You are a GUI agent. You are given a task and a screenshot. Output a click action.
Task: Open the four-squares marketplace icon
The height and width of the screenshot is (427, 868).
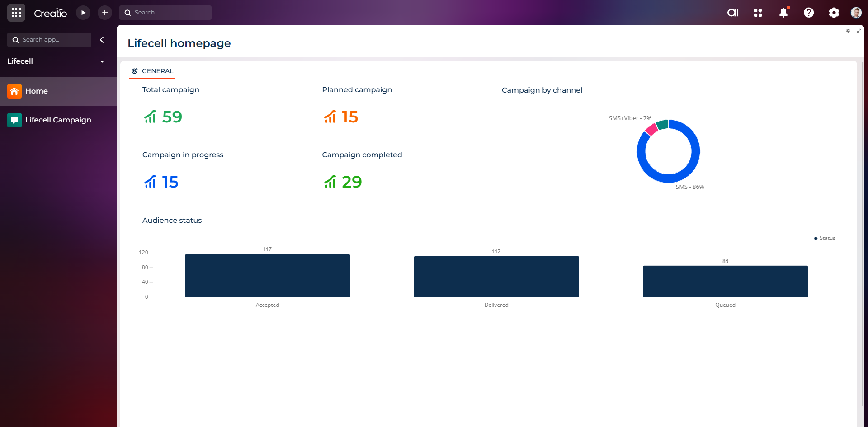coord(758,13)
